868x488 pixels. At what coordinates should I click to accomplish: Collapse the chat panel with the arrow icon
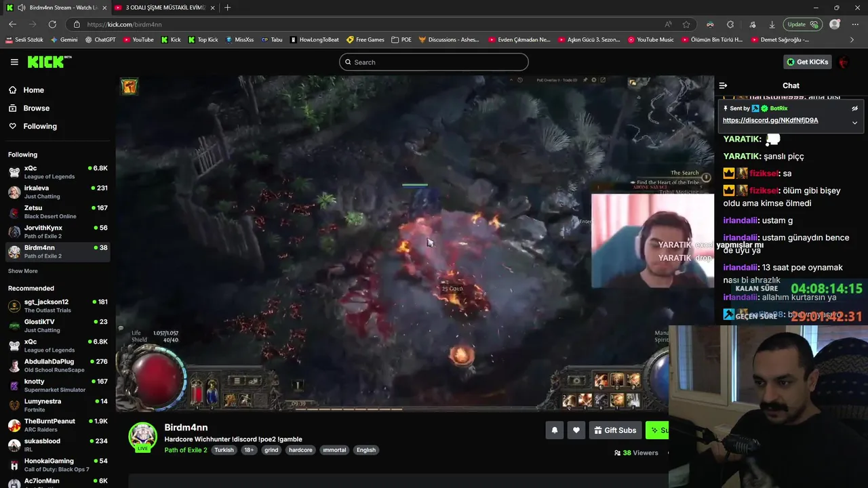pos(723,85)
